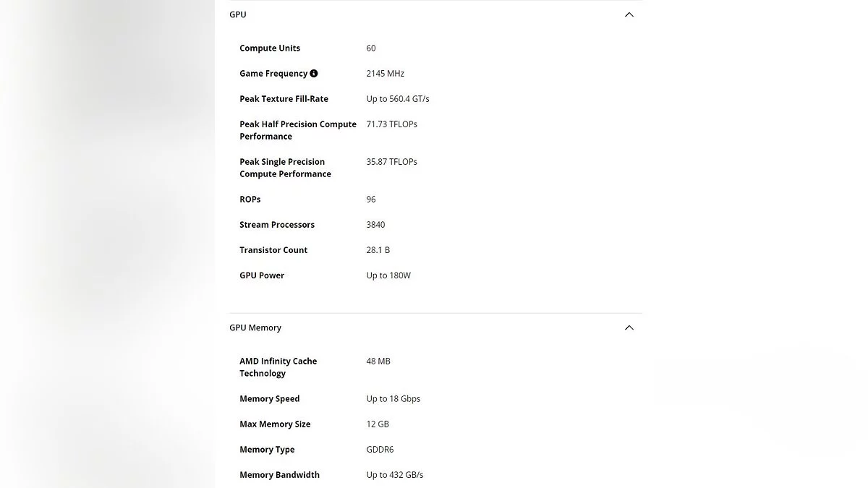Click the Stream Processors label
This screenshot has width=868, height=488.
tap(277, 224)
